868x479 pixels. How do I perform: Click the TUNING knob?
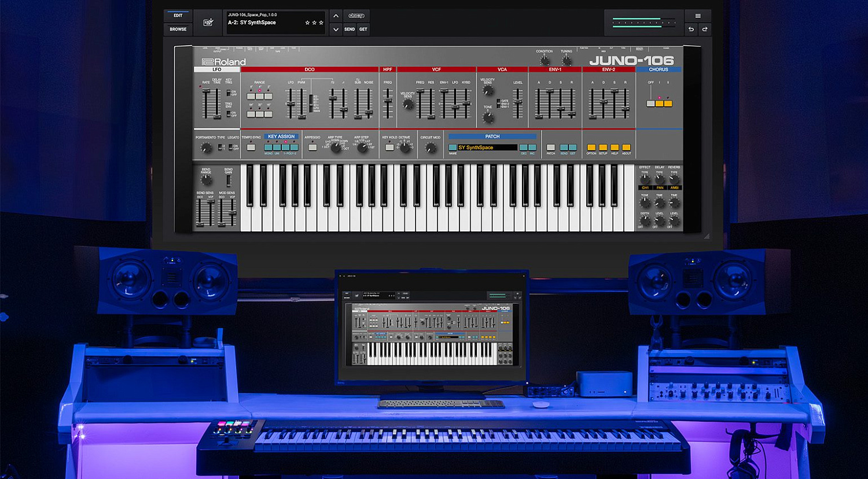point(567,61)
